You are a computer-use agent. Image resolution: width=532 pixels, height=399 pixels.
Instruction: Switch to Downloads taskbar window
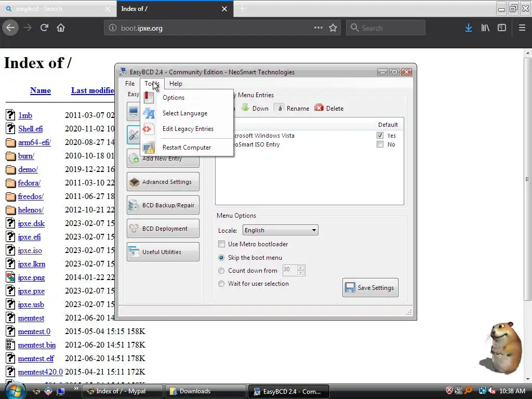(205, 391)
